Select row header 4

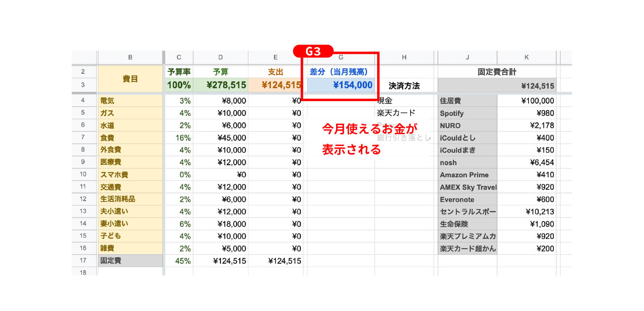point(83,100)
